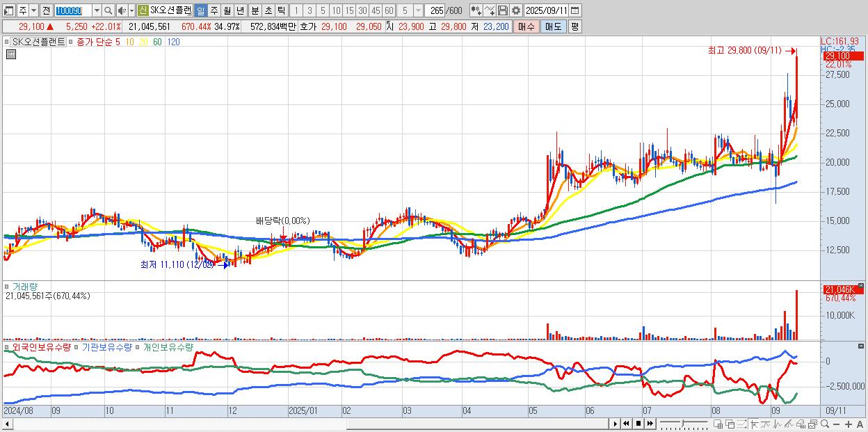Click the 120-day moving average label
Image resolution: width=868 pixels, height=432 pixels.
(x=174, y=42)
